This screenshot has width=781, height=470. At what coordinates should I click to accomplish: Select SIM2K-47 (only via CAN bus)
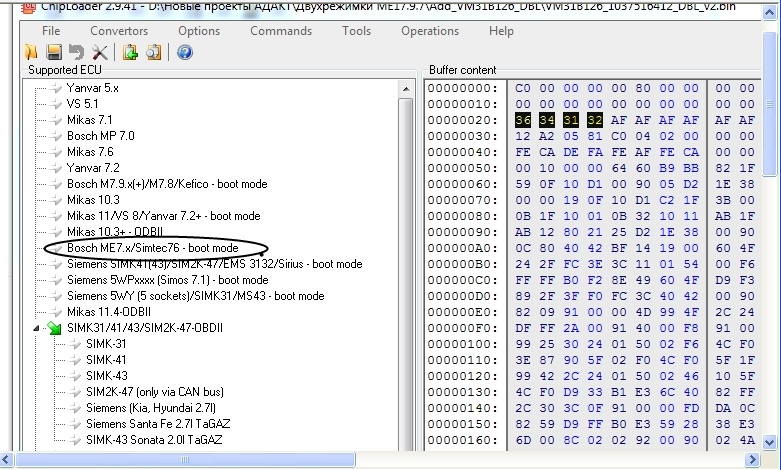[155, 392]
